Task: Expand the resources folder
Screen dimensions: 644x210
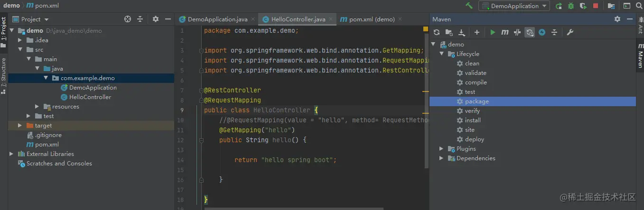Action: [x=37, y=106]
